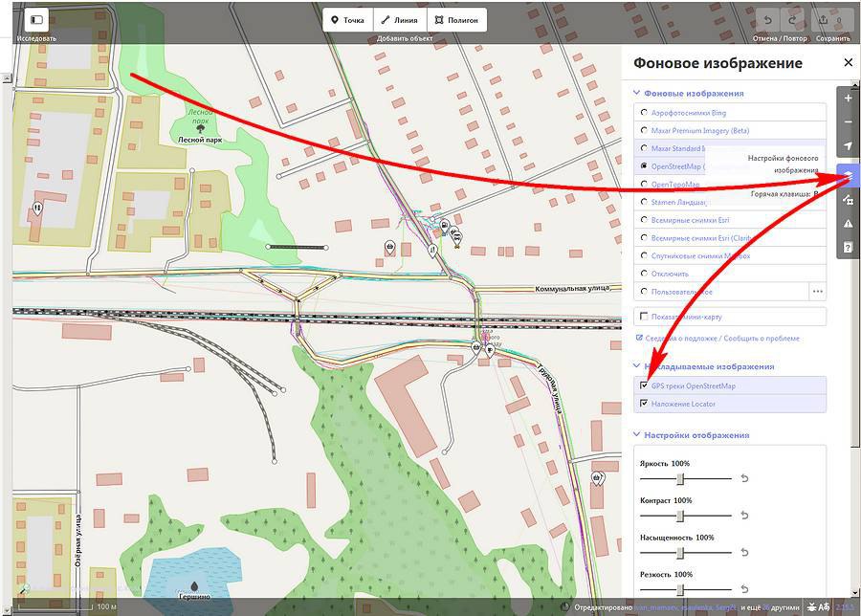Open issues warning triangle panel
Viewport: 861px width, 616px height.
pyautogui.click(x=848, y=224)
